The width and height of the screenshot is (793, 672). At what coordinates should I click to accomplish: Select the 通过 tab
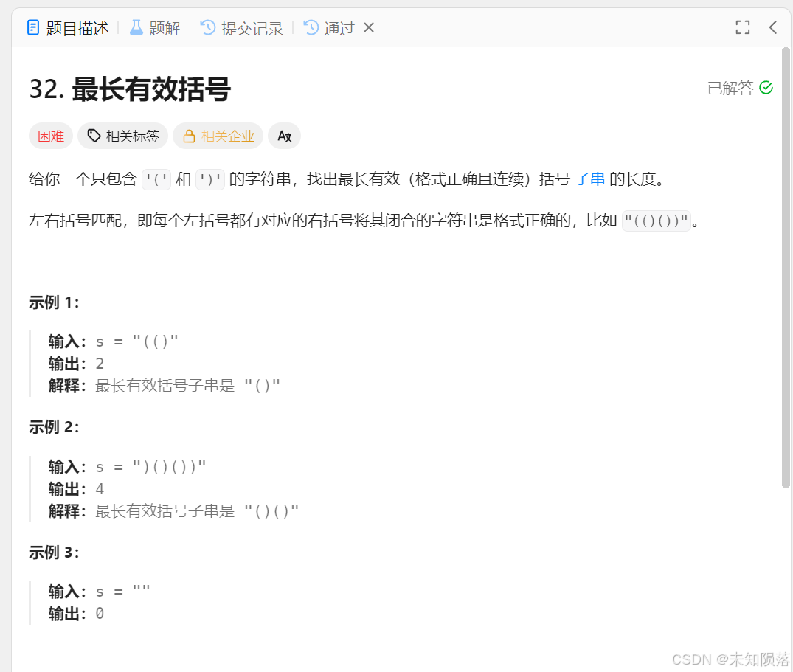click(x=330, y=28)
